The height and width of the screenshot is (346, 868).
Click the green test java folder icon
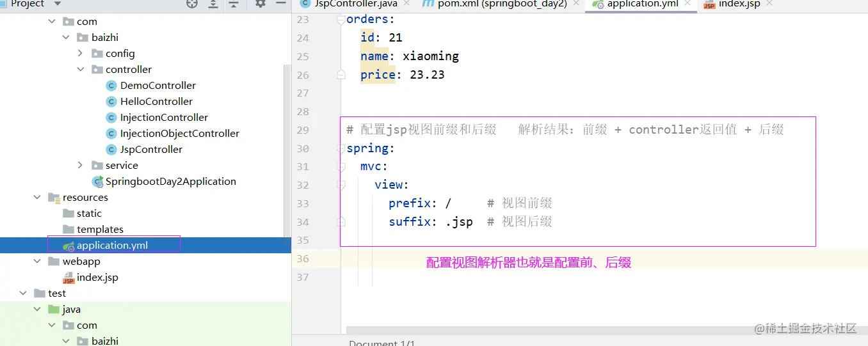click(54, 310)
